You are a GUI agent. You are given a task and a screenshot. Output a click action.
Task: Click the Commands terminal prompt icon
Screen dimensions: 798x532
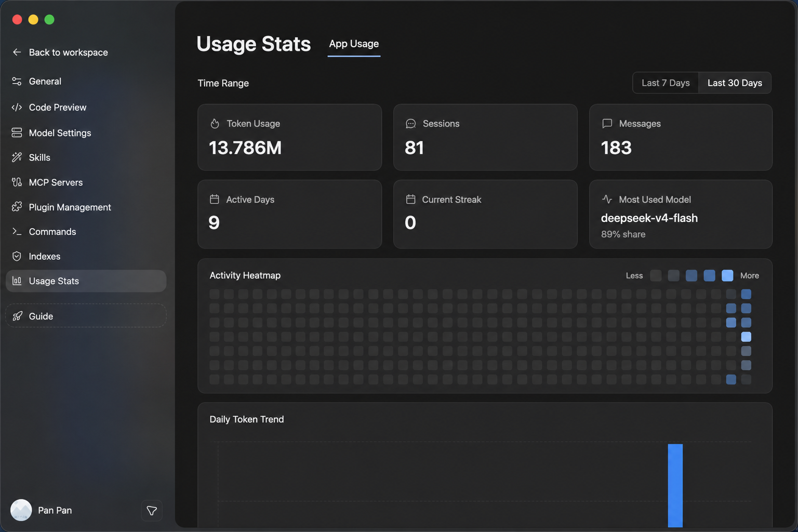pyautogui.click(x=17, y=232)
